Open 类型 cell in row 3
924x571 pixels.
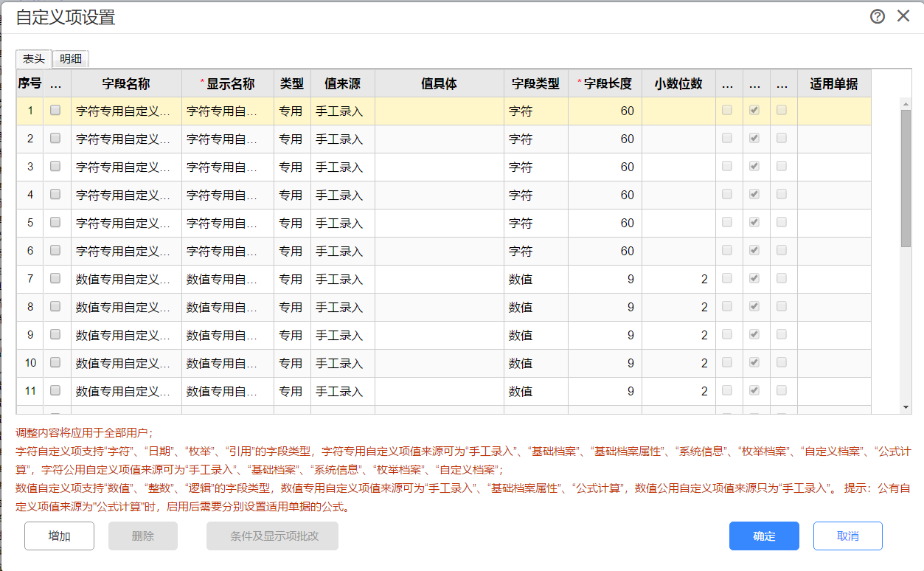click(x=291, y=167)
